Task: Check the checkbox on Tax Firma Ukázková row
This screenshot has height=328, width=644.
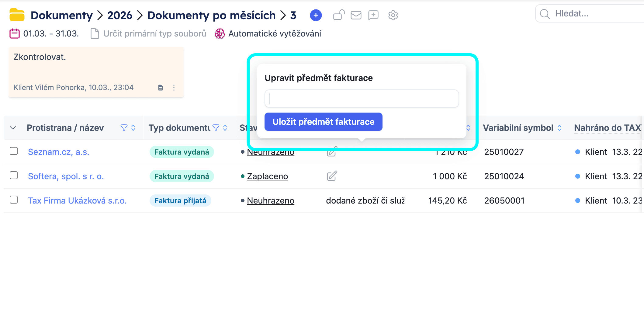Action: (13, 200)
